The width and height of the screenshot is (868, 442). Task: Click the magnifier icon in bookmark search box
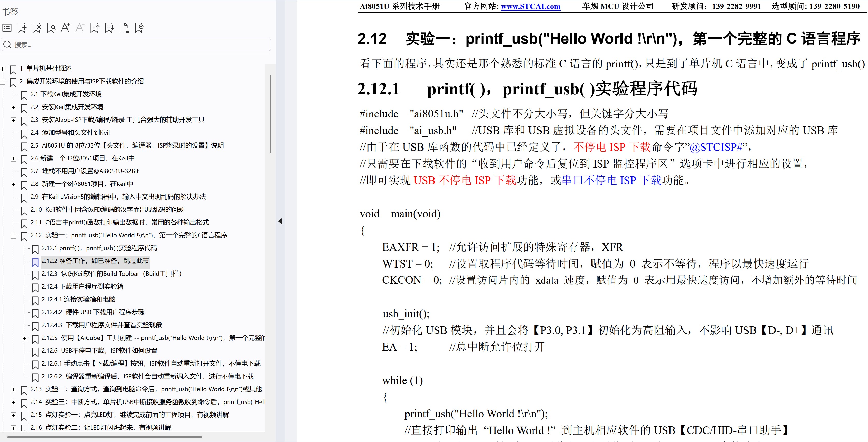tap(7, 44)
